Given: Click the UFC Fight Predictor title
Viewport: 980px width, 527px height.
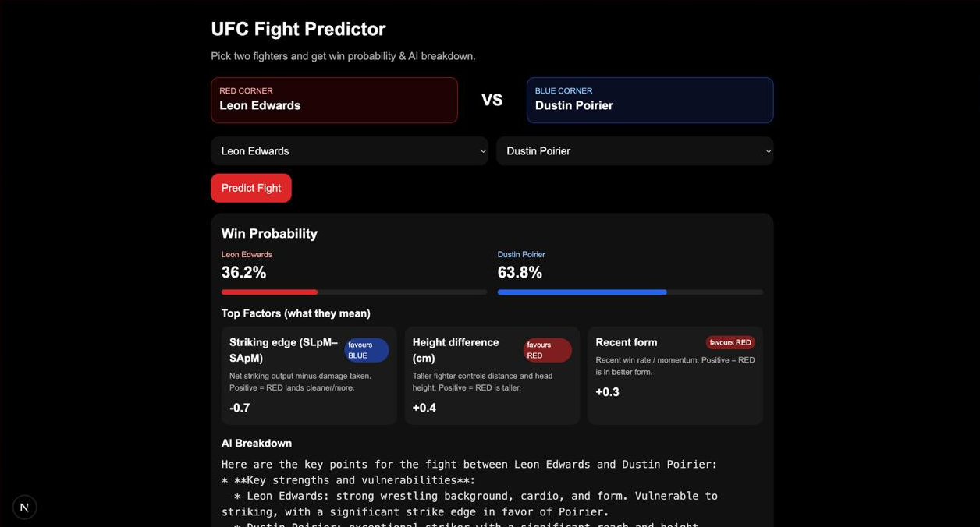Looking at the screenshot, I should [x=298, y=29].
